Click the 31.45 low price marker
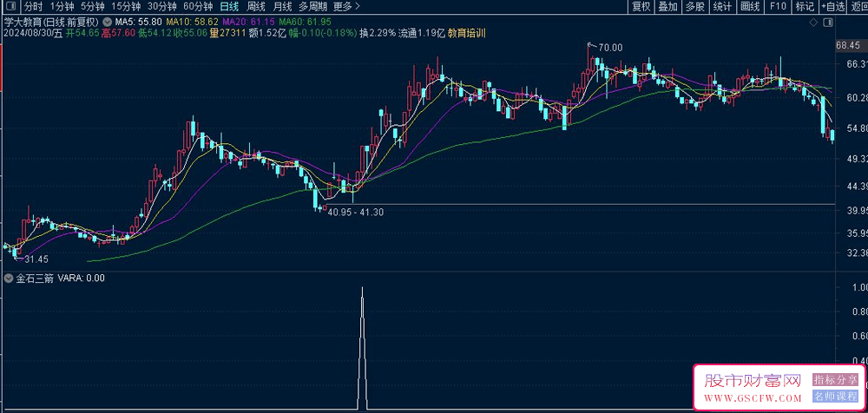Screen dimensions: 868x413 [x=36, y=259]
